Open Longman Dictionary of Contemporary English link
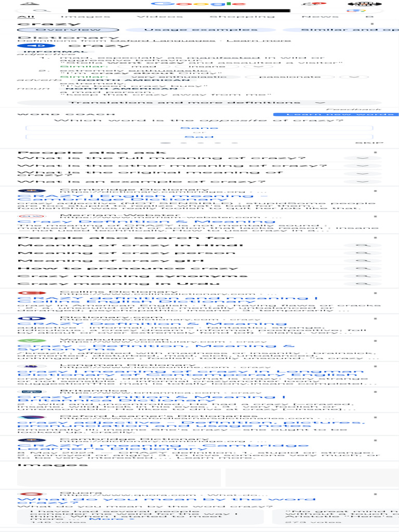This screenshot has height=532, width=399. (x=190, y=373)
